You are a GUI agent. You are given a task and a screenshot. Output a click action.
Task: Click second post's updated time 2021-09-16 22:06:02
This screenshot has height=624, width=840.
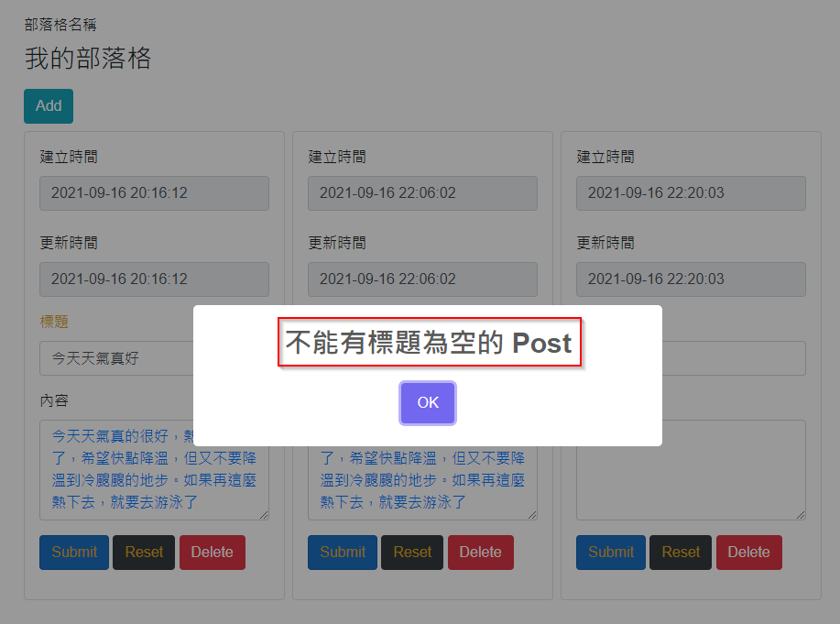click(422, 279)
